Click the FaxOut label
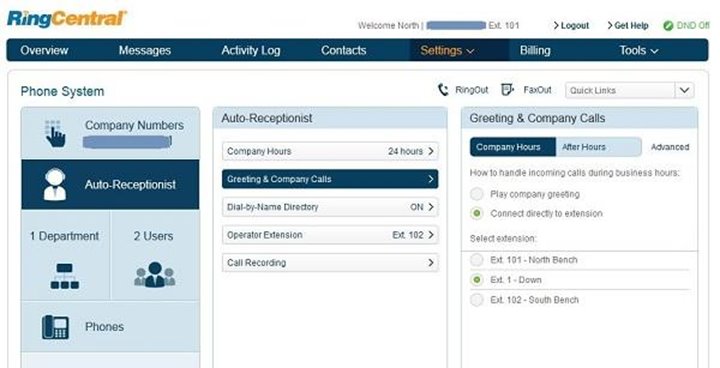 (x=537, y=90)
